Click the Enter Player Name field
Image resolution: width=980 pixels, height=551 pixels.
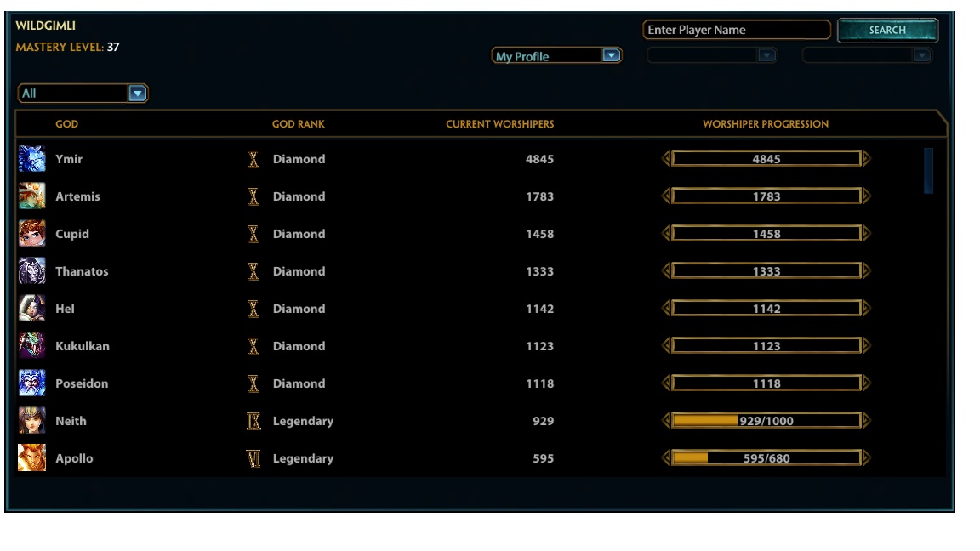coord(736,30)
